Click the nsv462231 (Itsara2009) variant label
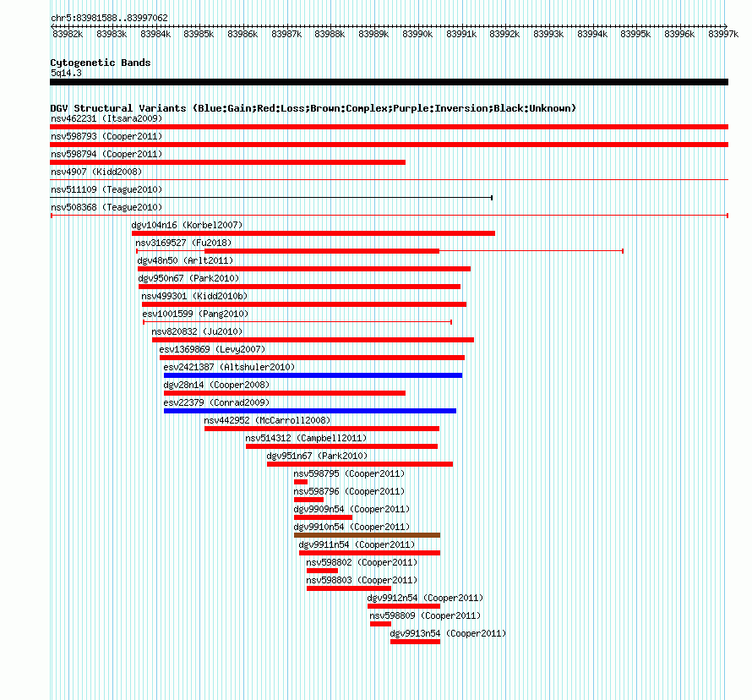 pos(106,118)
